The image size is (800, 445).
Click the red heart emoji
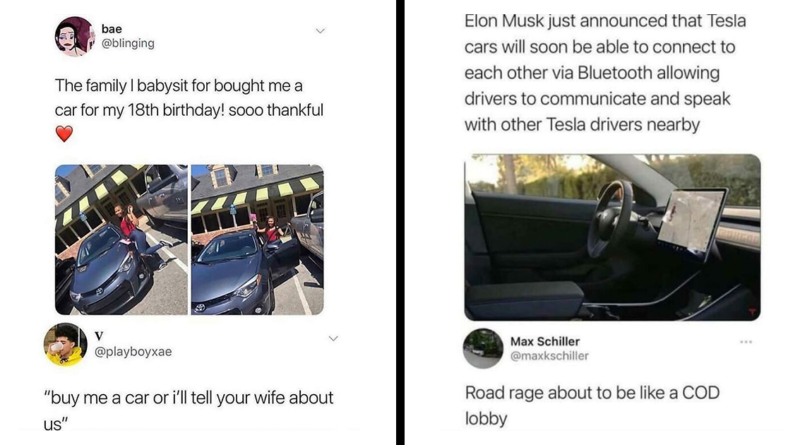pyautogui.click(x=64, y=133)
